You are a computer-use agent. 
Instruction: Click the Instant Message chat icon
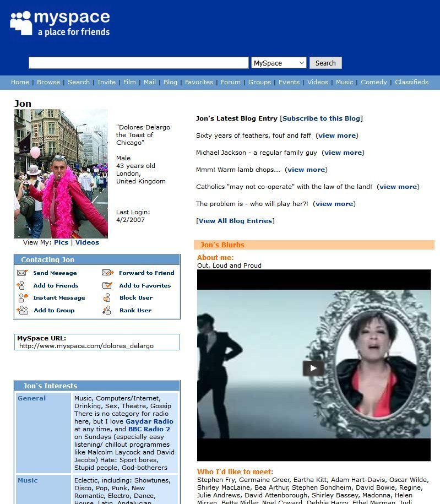click(x=23, y=297)
